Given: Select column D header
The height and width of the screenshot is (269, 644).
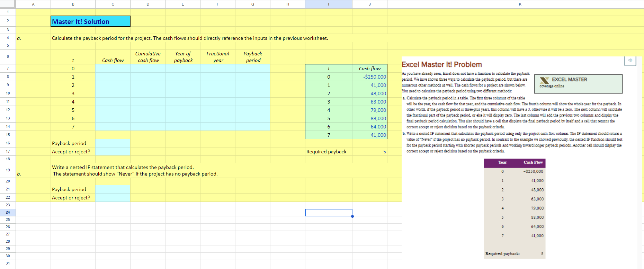Looking at the screenshot, I should [148, 4].
